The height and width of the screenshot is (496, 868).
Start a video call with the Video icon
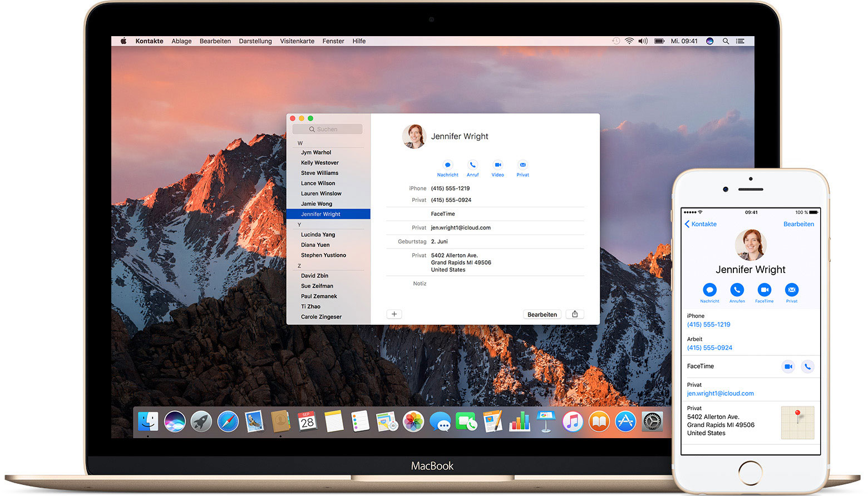point(497,165)
